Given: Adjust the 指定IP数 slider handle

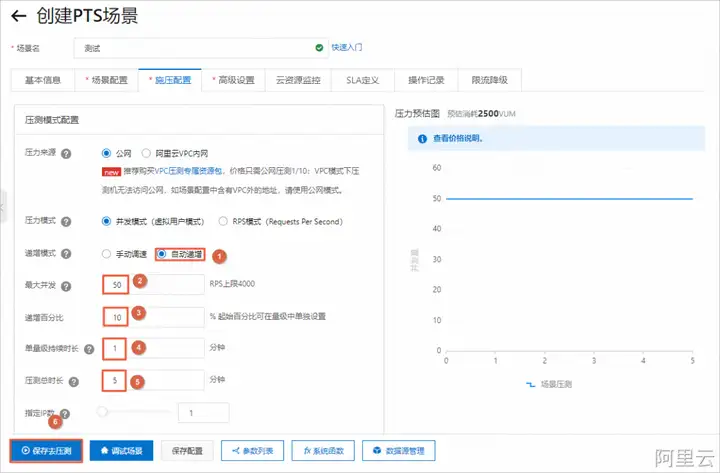Looking at the screenshot, I should [x=102, y=412].
